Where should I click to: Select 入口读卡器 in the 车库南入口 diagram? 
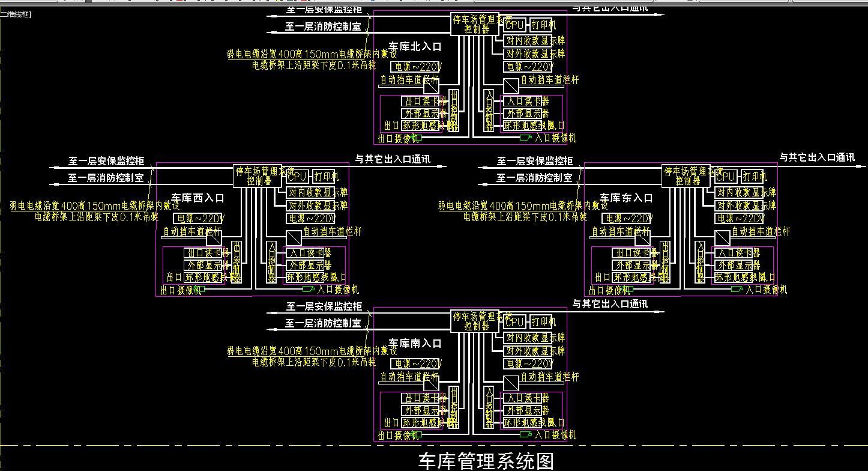coord(526,398)
